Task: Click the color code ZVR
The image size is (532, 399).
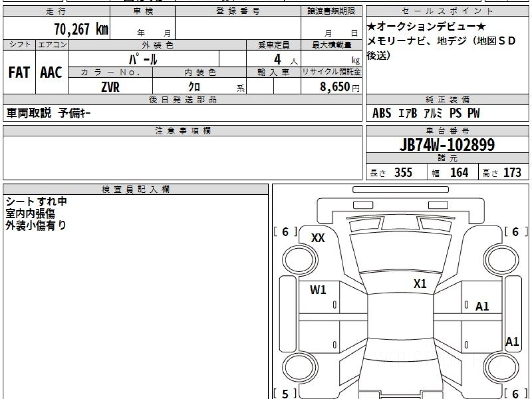Action: pos(110,87)
